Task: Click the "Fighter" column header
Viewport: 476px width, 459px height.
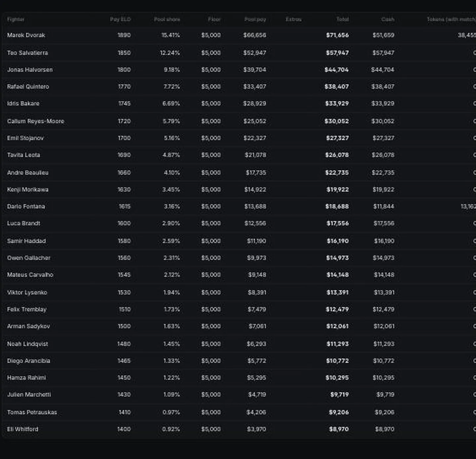Action: (x=16, y=19)
